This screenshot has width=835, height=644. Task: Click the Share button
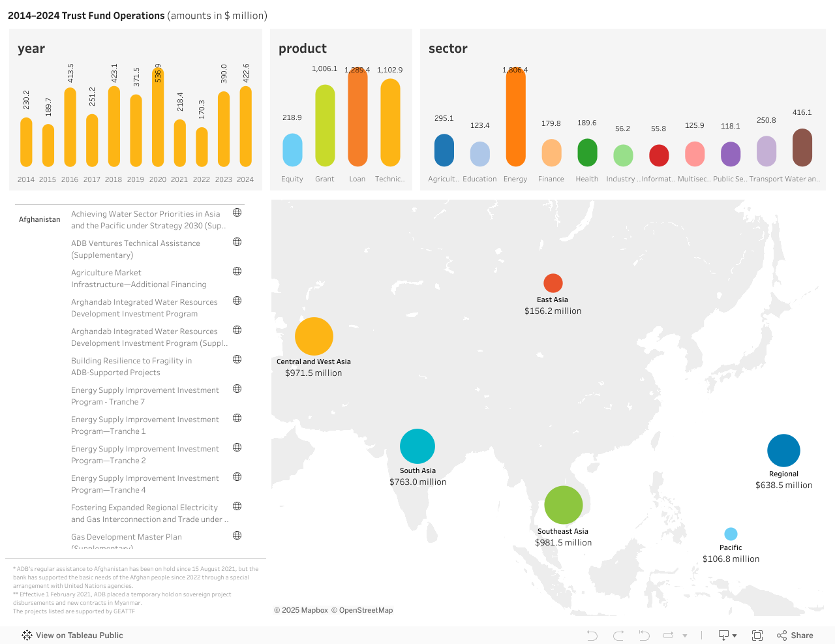tap(795, 636)
